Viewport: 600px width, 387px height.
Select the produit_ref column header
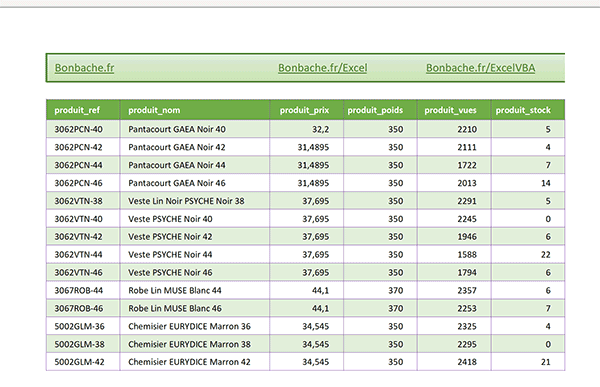pos(83,110)
